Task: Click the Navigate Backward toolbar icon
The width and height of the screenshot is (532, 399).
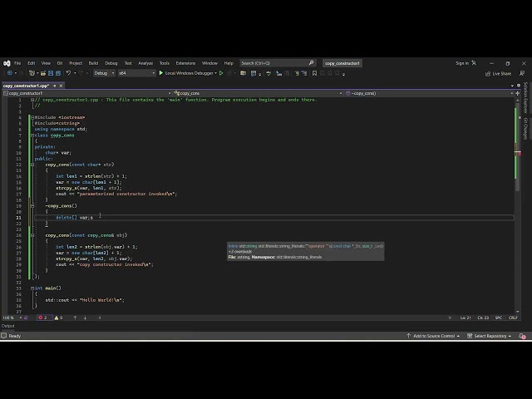Action: [10, 73]
